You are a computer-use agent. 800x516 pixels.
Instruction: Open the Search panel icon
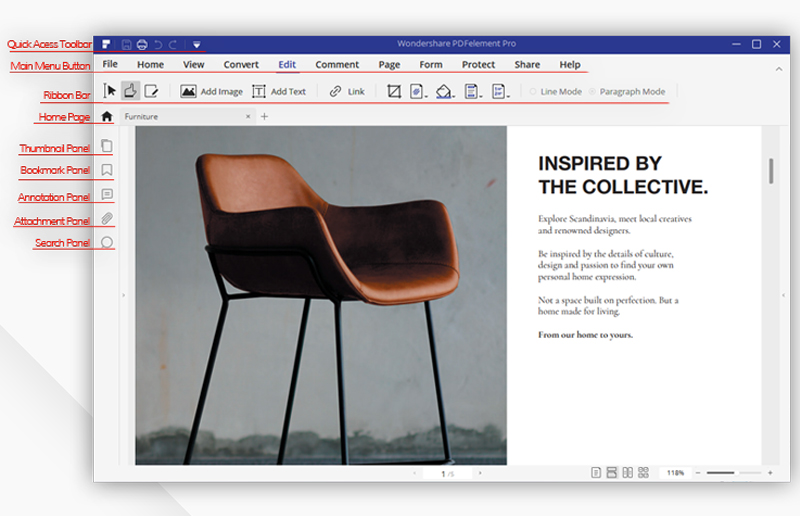(107, 242)
